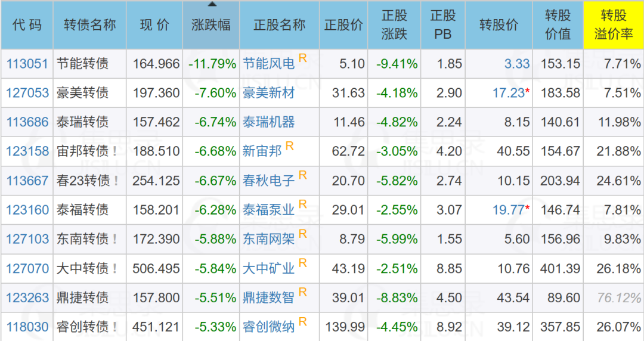Click the R icon beside 大中矿业
The image size is (644, 341).
[303, 263]
